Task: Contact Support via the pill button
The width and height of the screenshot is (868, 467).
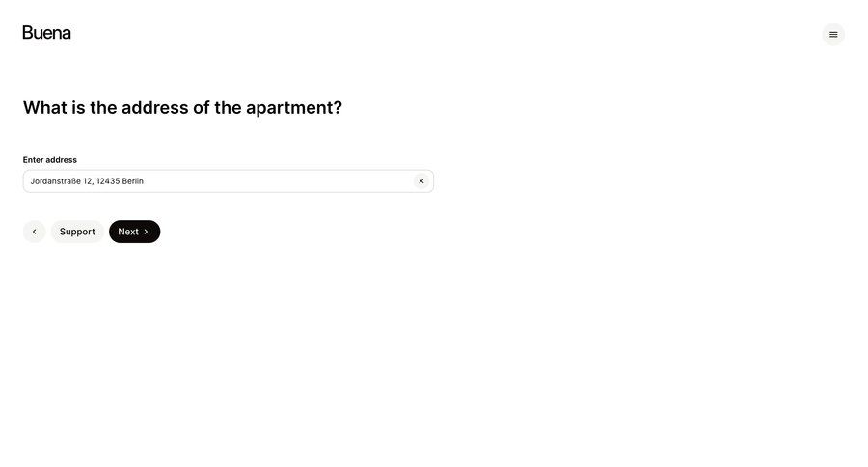Action: (x=77, y=232)
